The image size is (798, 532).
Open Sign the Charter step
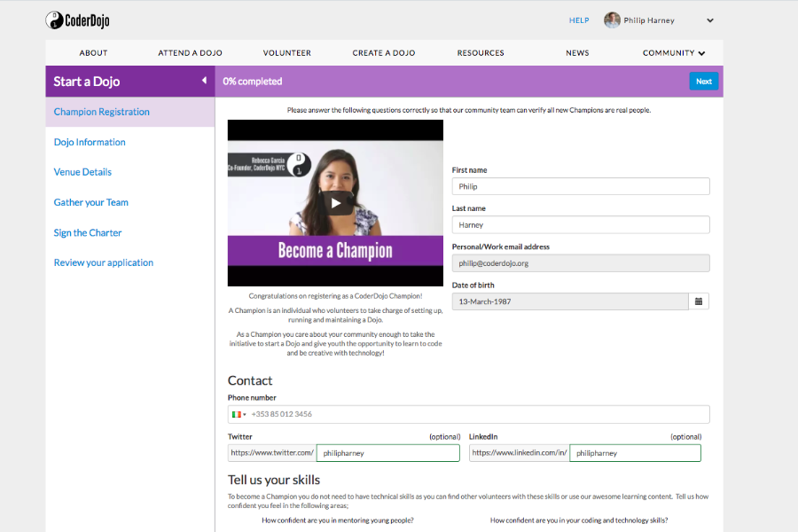(x=88, y=232)
